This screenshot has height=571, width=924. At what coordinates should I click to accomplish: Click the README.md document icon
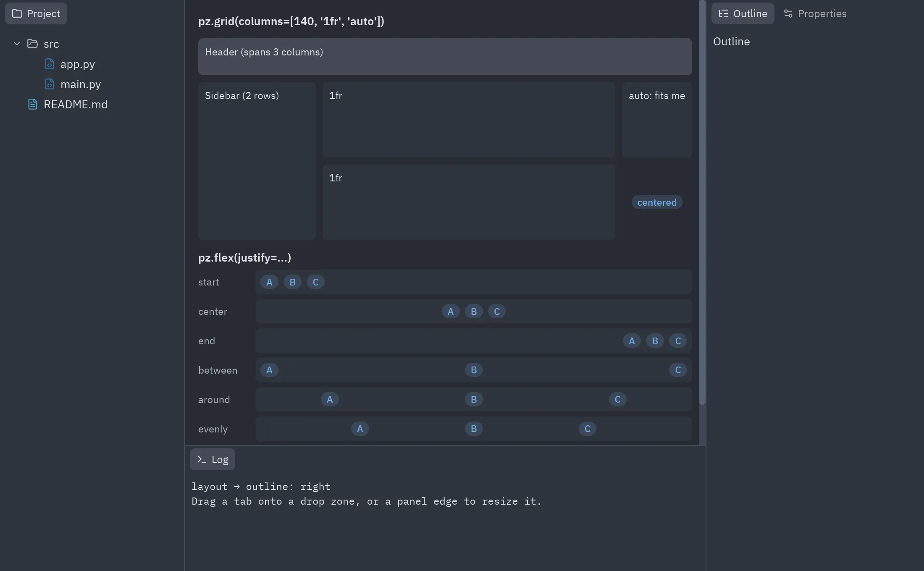point(33,104)
